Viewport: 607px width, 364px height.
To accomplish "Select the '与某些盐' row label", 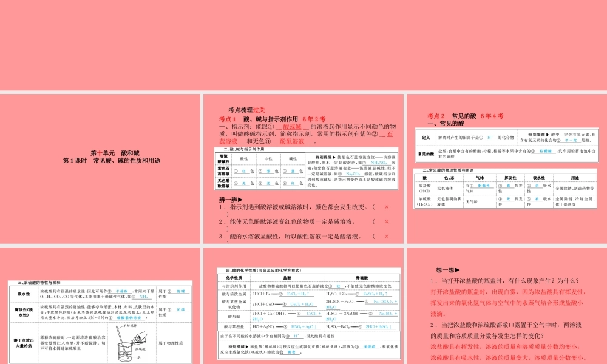I will [x=234, y=327].
